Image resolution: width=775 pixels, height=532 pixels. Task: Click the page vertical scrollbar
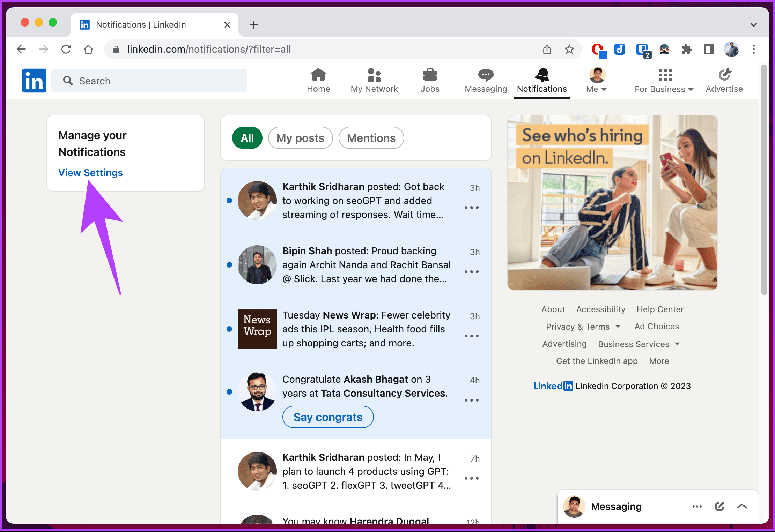[x=764, y=180]
